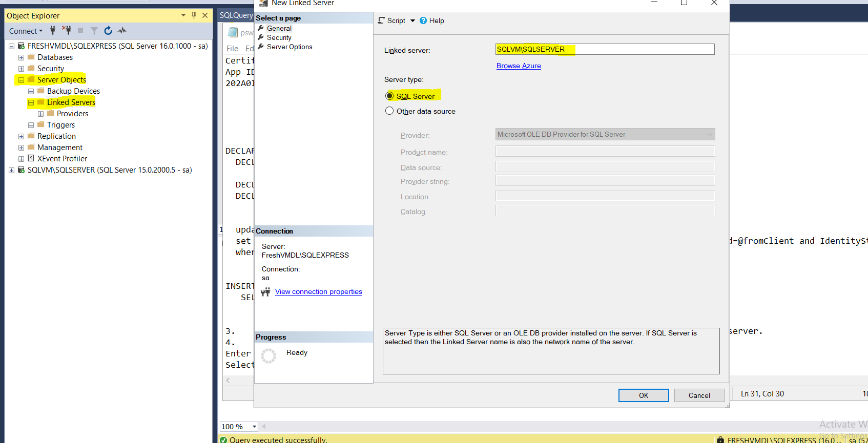Expand the Management folder
Image resolution: width=868 pixels, height=443 pixels.
click(x=21, y=147)
